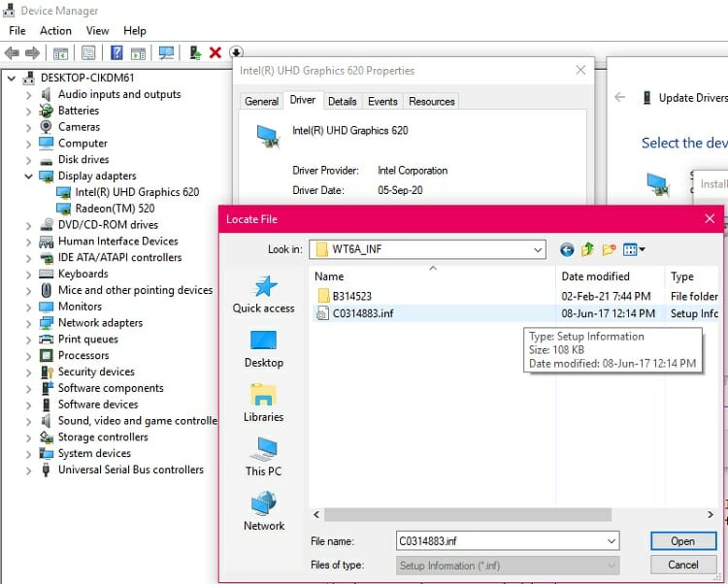Click the blue Help question-mark toolbar icon

pos(116,53)
